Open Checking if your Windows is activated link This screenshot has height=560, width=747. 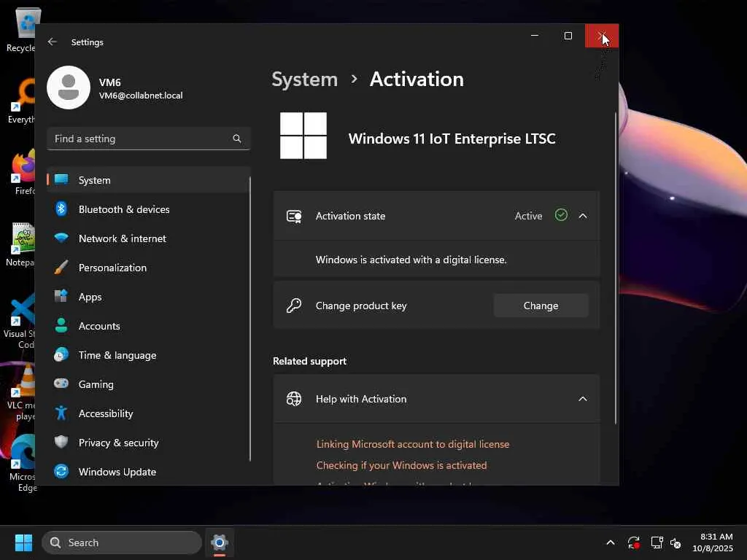click(402, 465)
